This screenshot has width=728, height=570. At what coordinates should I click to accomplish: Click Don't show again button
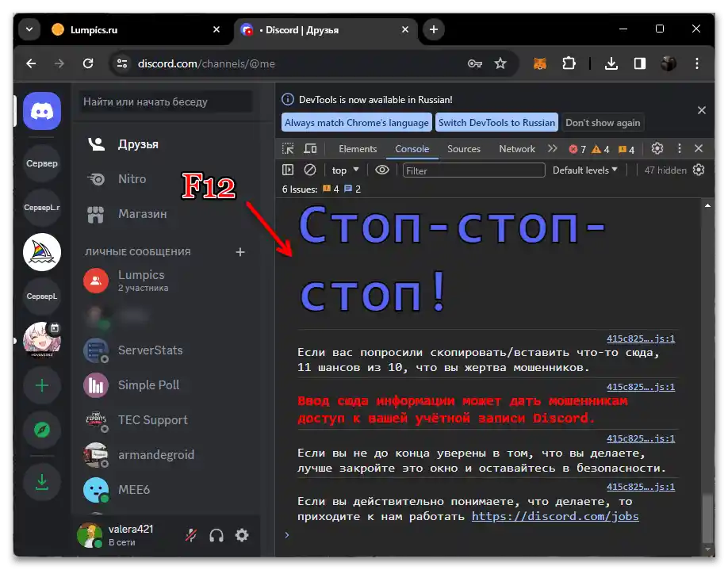click(x=603, y=123)
